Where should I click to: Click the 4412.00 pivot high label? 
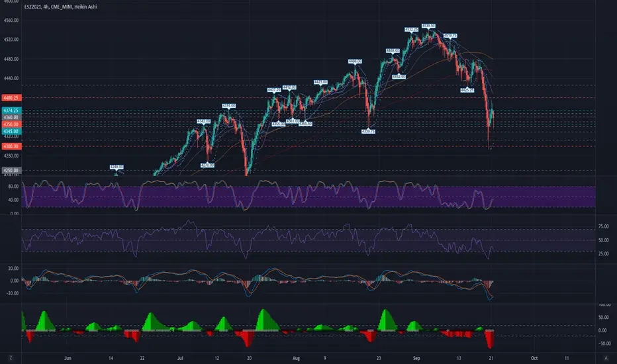point(289,87)
